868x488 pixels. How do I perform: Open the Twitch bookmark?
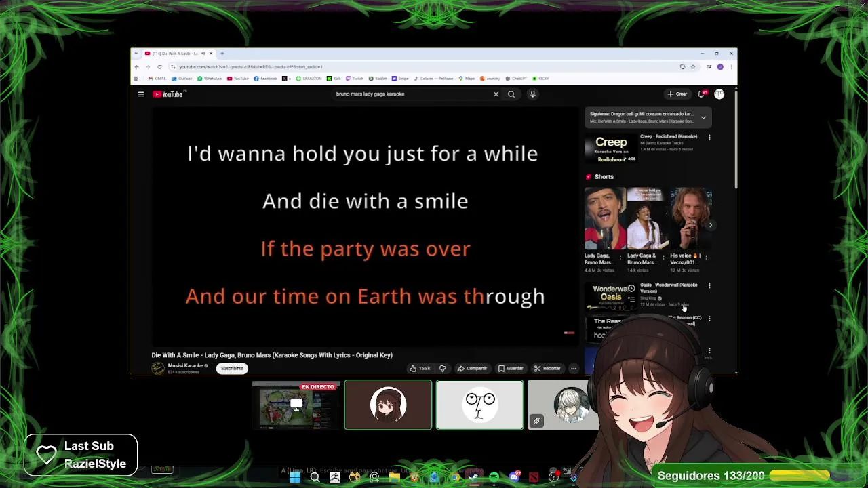pyautogui.click(x=355, y=79)
